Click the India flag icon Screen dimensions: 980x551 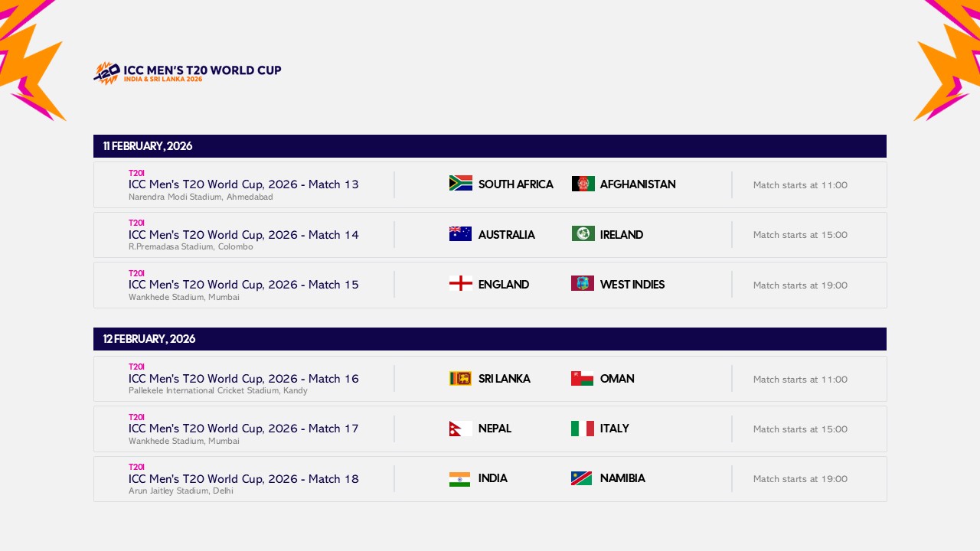tap(460, 478)
